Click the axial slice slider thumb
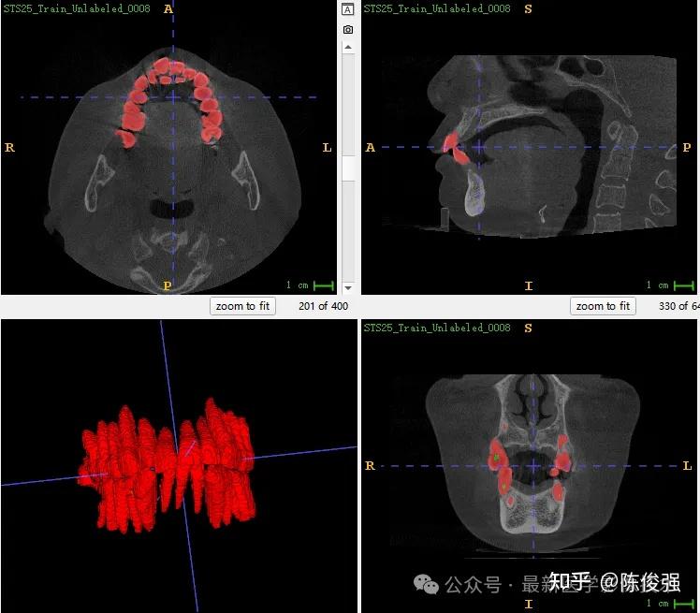Viewport: 700px width, 613px height. (x=348, y=168)
